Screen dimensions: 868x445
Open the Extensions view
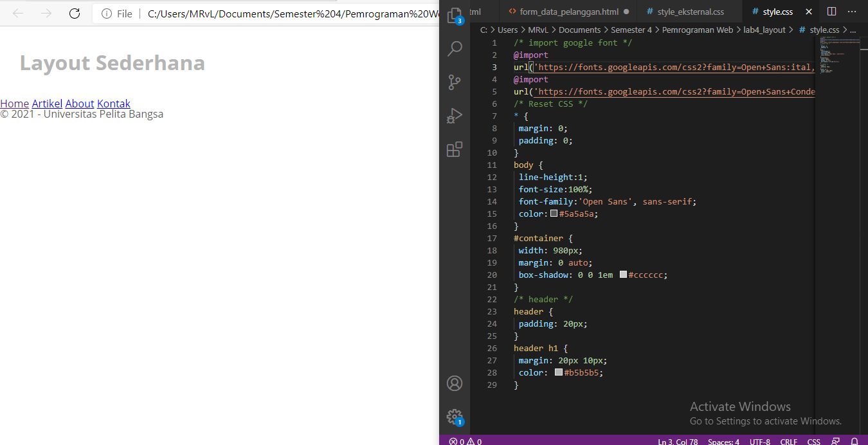click(x=455, y=149)
